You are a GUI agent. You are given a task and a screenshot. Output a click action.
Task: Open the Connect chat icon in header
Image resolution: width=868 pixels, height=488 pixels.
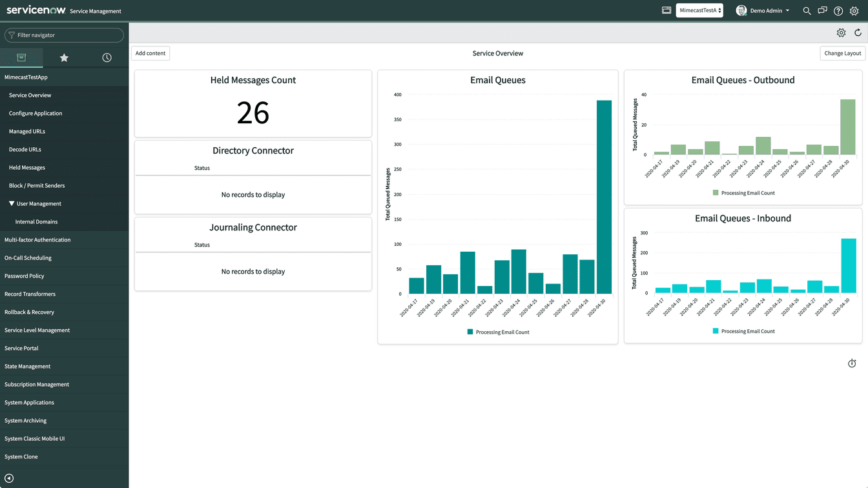(x=822, y=11)
